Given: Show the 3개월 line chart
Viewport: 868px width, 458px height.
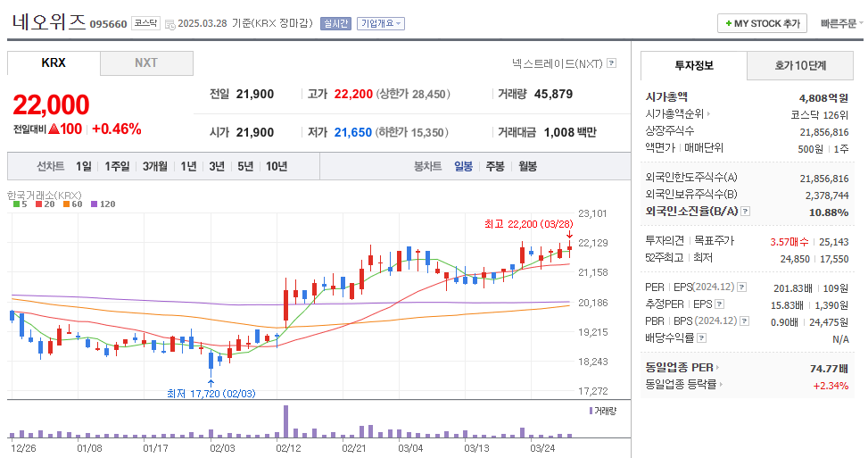Looking at the screenshot, I should tap(155, 166).
